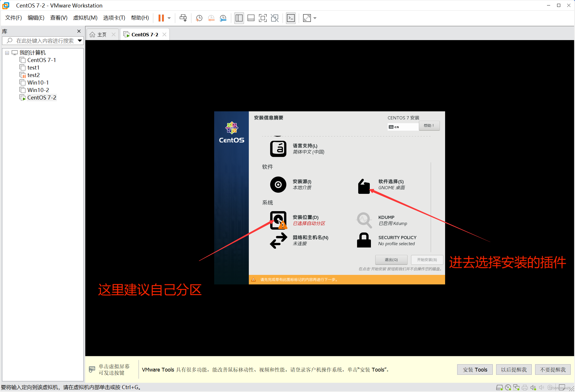Take a snapshot of the virtual machine
Viewport: 575px width, 392px height.
(x=199, y=18)
